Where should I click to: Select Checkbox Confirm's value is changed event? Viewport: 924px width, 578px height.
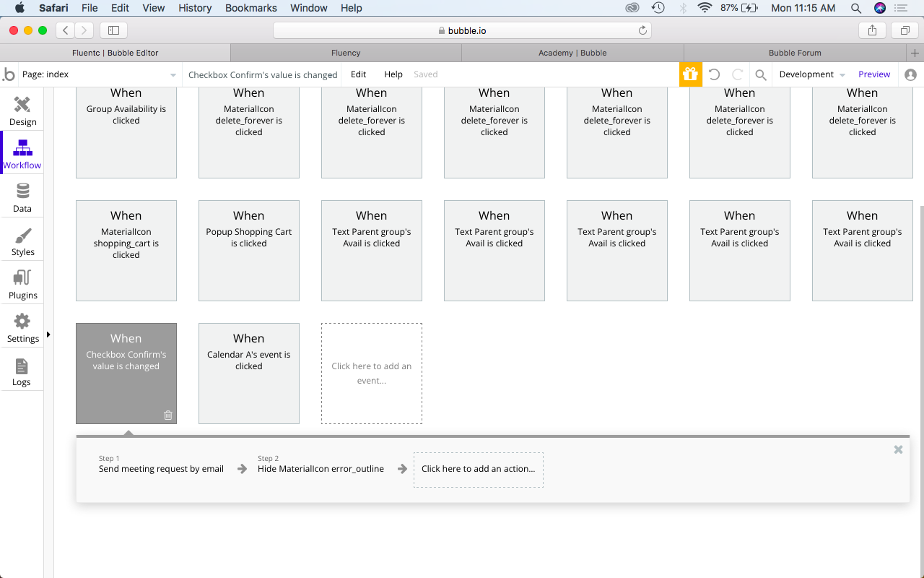[x=126, y=374]
